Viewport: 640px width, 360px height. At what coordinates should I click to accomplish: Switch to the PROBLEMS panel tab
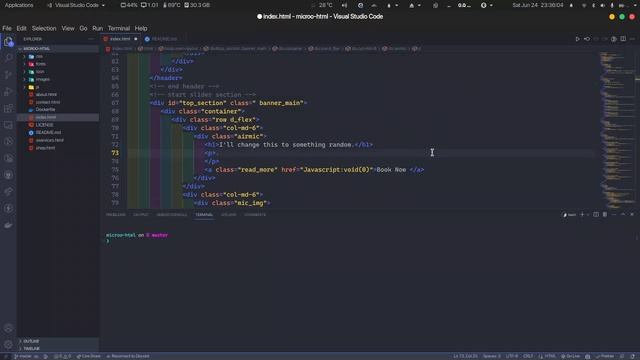[x=116, y=215]
